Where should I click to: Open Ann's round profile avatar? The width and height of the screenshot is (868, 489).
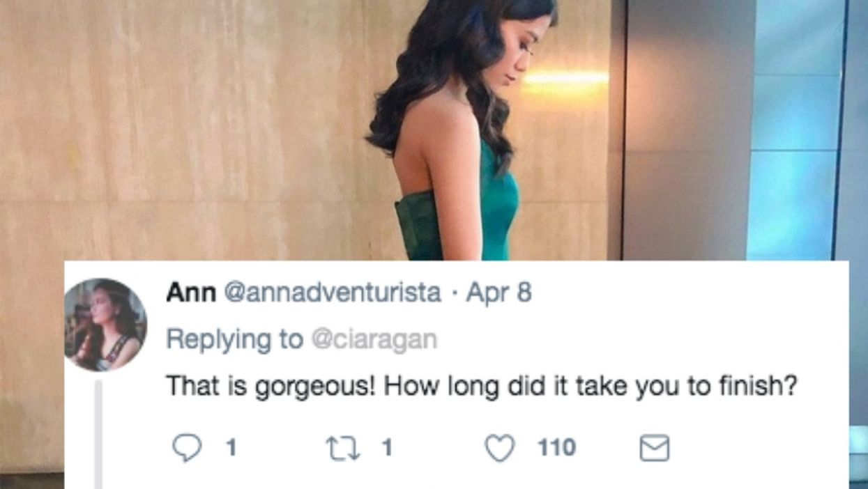tap(105, 325)
